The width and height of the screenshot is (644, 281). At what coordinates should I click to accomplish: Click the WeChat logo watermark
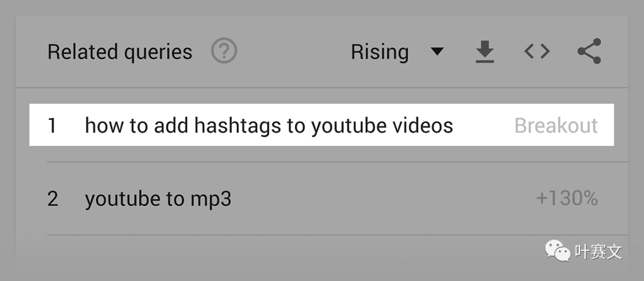pos(558,250)
